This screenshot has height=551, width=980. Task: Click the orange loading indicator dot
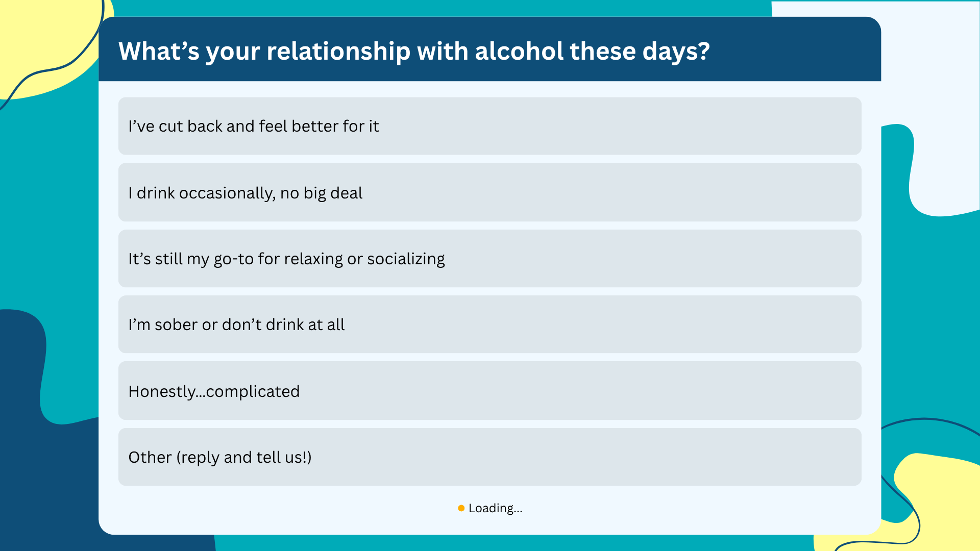pyautogui.click(x=461, y=508)
